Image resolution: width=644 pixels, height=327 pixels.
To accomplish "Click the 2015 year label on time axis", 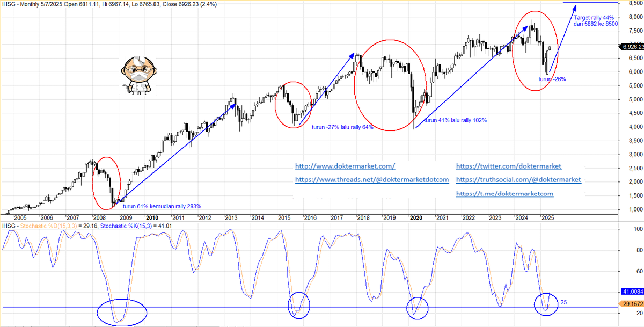I will [x=283, y=218].
